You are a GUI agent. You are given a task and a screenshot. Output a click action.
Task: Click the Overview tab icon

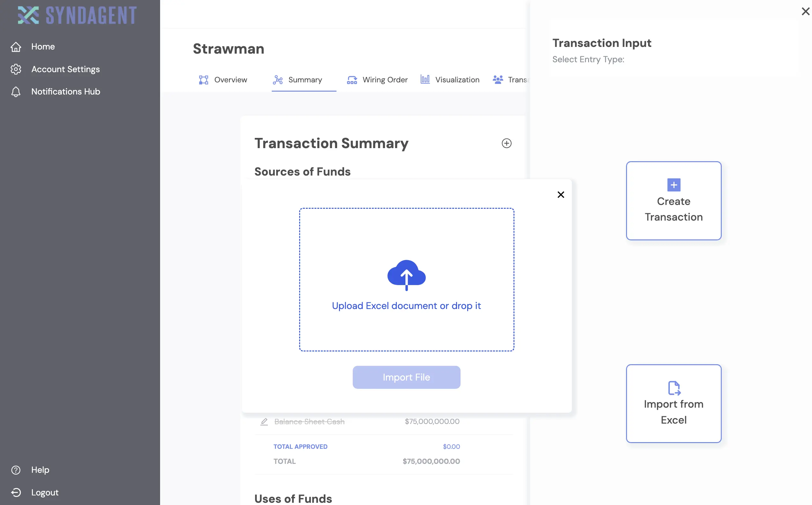tap(203, 80)
